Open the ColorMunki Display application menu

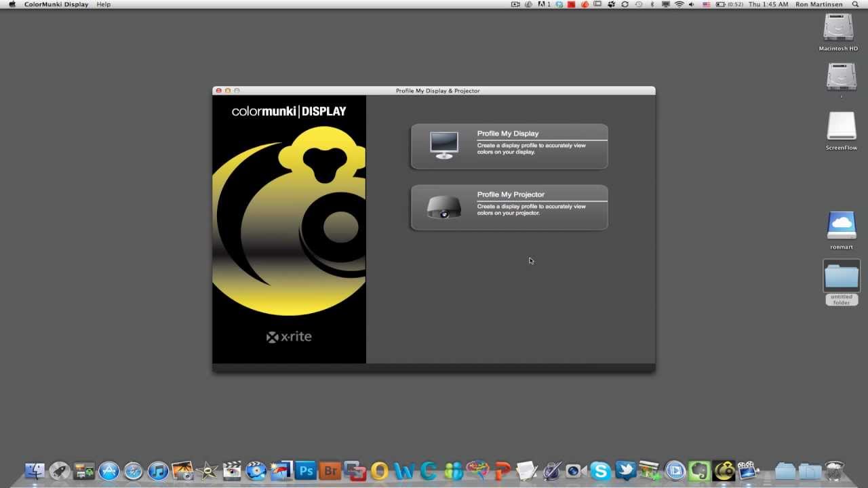coord(56,4)
